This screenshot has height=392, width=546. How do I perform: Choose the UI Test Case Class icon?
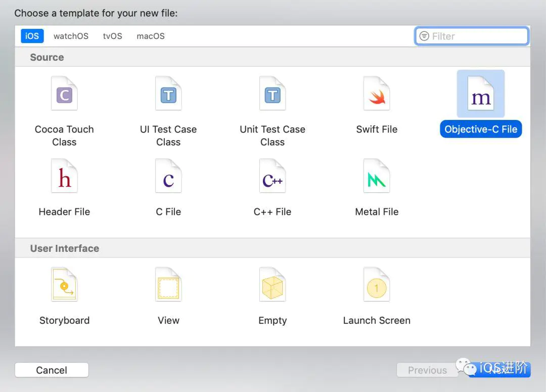pyautogui.click(x=168, y=94)
